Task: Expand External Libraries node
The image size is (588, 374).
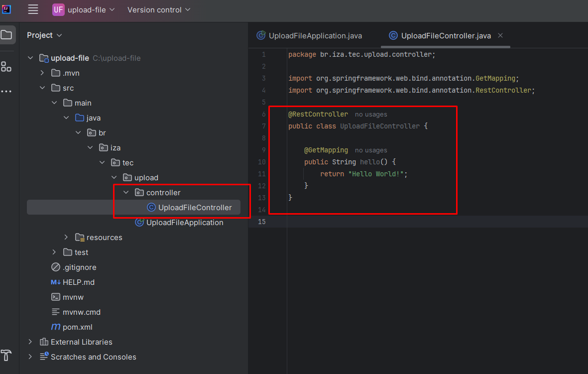Action: pos(30,342)
